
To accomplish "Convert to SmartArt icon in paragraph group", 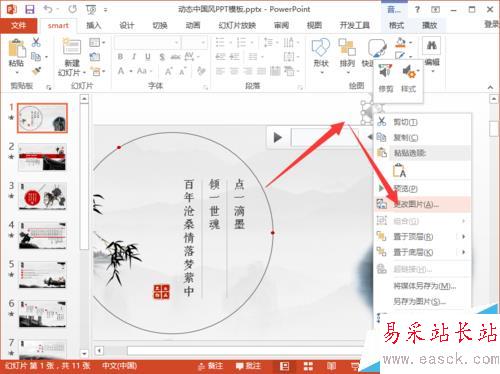I will point(290,71).
